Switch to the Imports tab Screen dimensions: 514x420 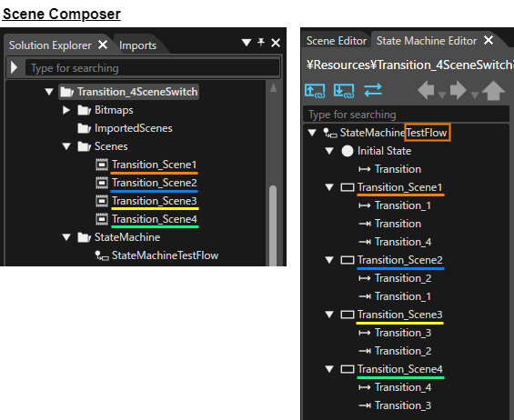(137, 45)
